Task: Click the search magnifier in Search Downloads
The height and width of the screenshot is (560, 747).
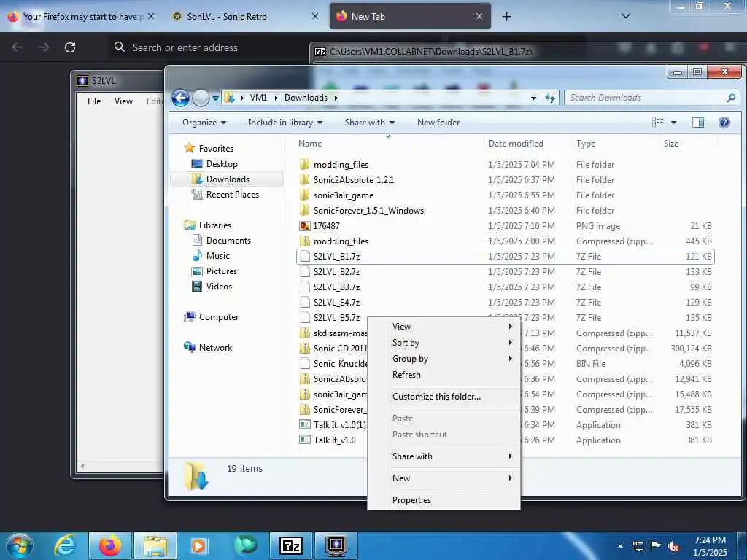Action: (731, 98)
